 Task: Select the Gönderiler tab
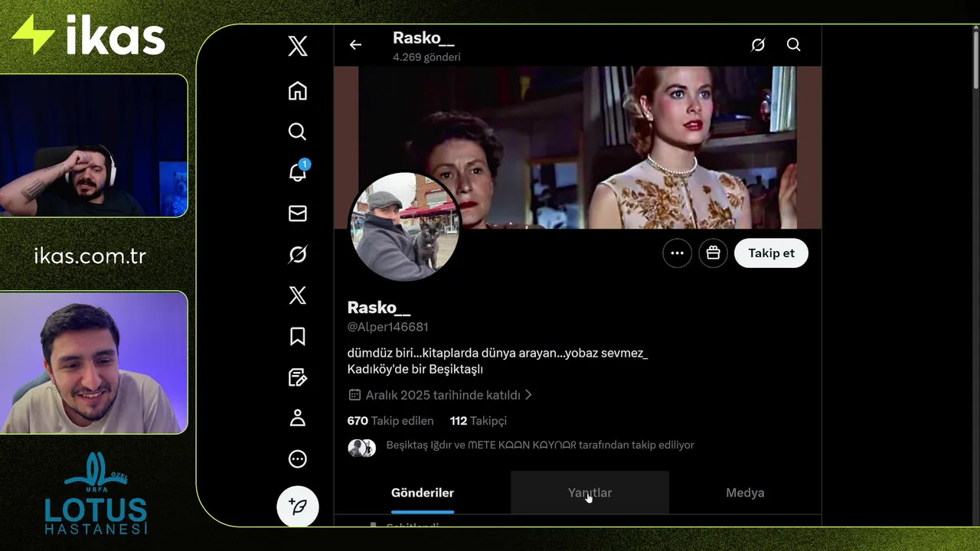(x=423, y=493)
